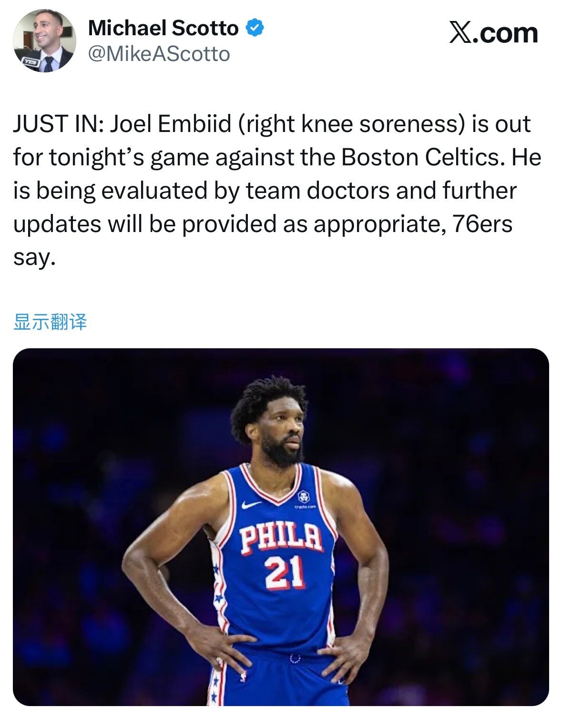Click the small logo on shorts waistband
This screenshot has height=728, width=562.
[296, 658]
